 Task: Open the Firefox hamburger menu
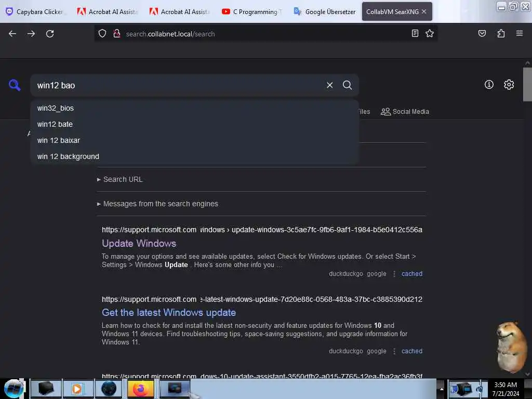519,33
